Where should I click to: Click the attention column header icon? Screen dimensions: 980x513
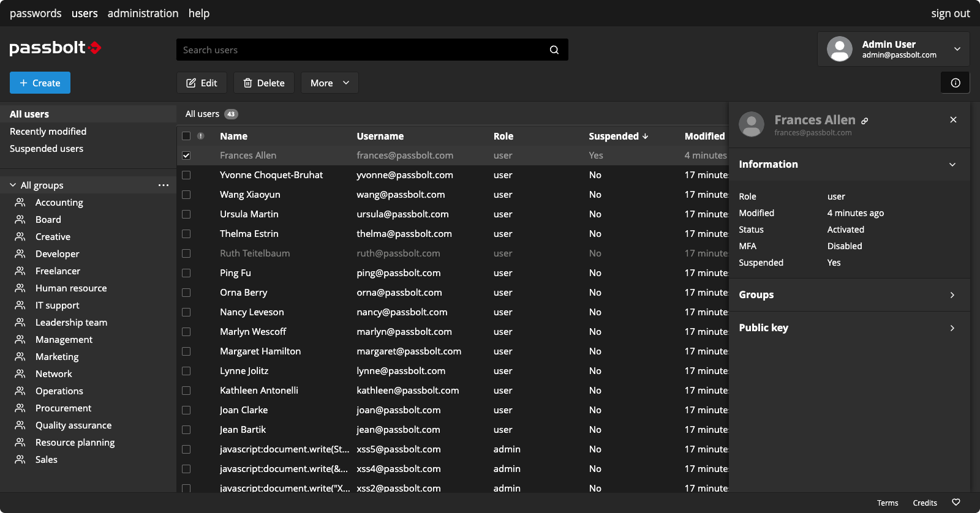click(x=201, y=136)
